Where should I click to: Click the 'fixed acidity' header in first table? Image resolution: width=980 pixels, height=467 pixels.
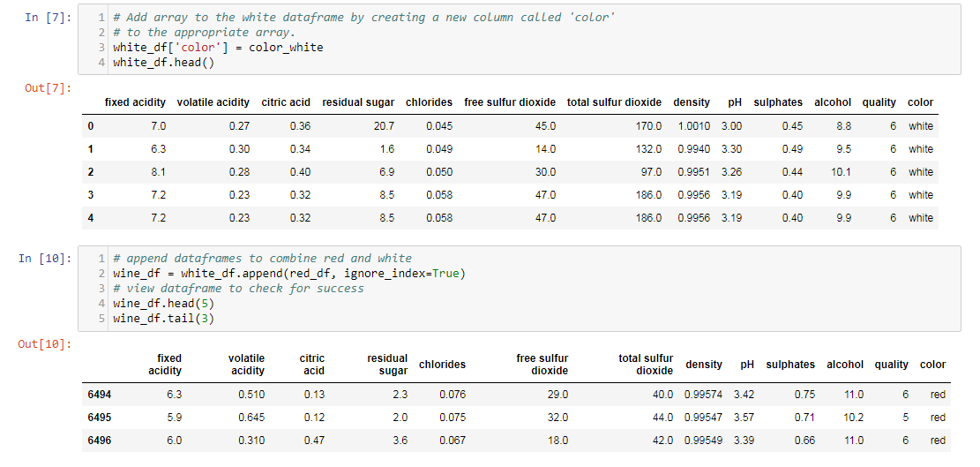pos(135,102)
